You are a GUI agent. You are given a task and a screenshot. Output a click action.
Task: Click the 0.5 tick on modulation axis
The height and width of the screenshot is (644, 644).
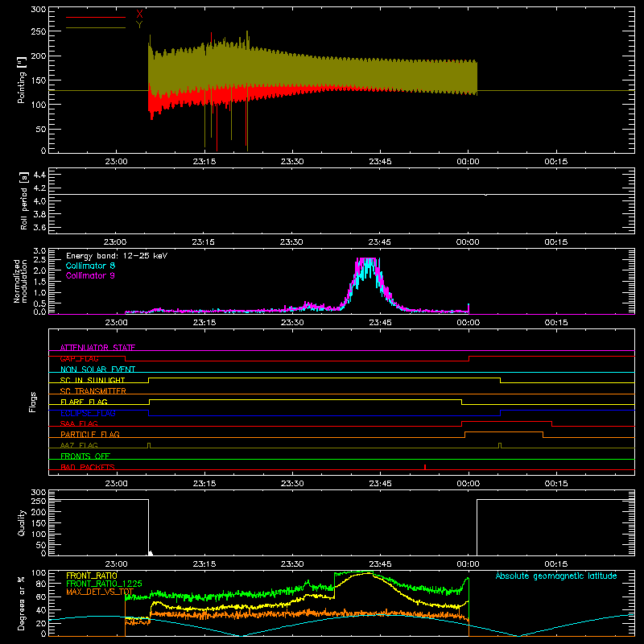point(39,304)
